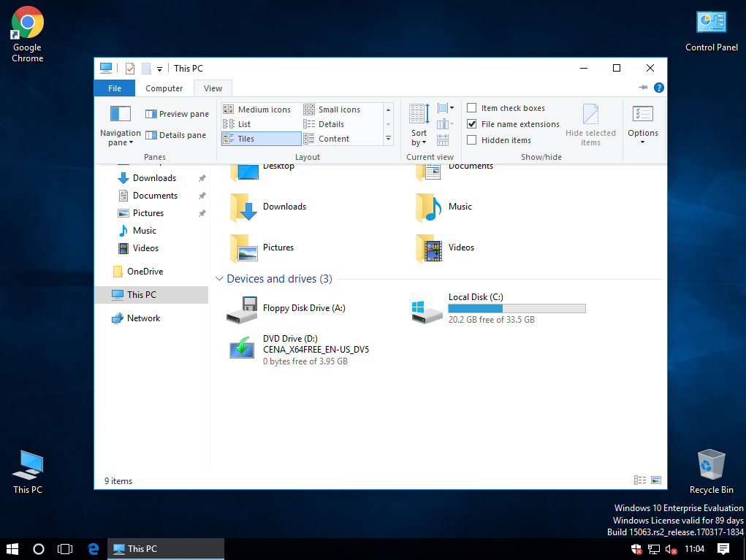This screenshot has width=746, height=560.
Task: Show Hidden items
Action: pyautogui.click(x=472, y=139)
